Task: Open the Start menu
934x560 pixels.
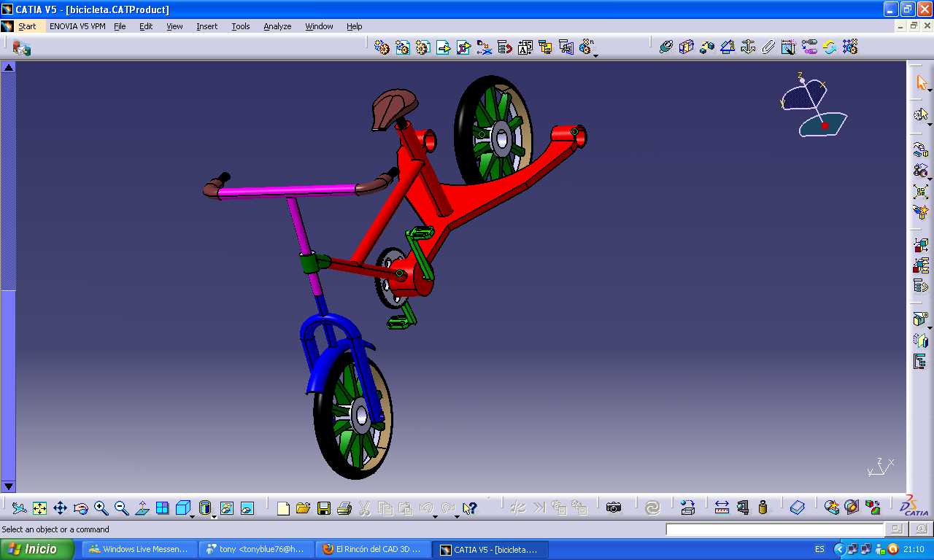Action: (x=27, y=26)
